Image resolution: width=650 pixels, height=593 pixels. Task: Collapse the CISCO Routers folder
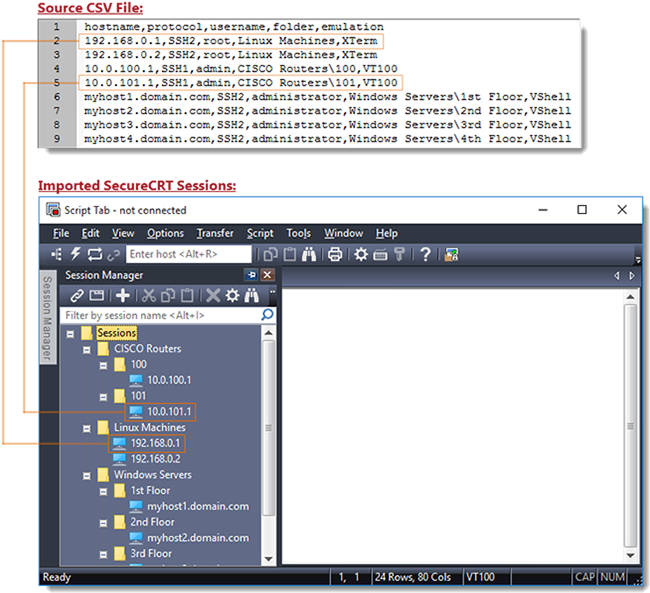point(87,349)
